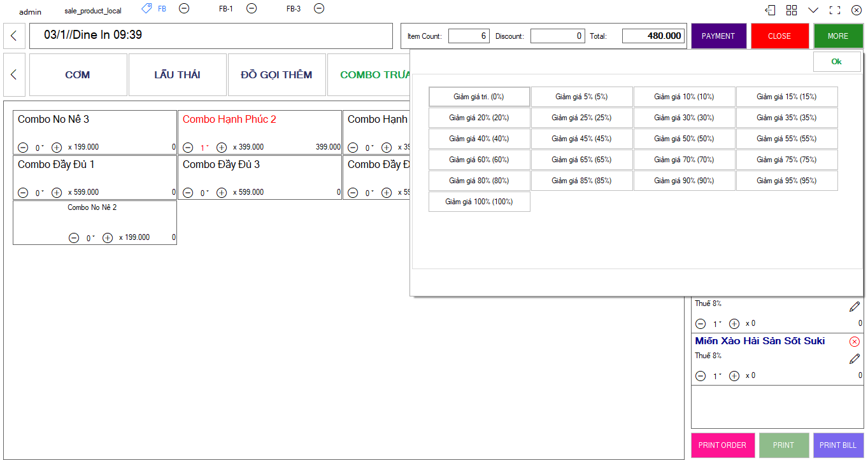Open the ĐỒ GỌI THÊM category tab
This screenshot has height=460, width=868.
[276, 75]
